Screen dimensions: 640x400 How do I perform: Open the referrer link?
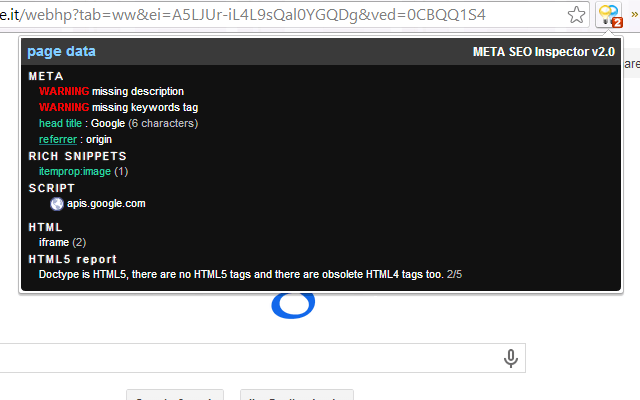coord(58,140)
